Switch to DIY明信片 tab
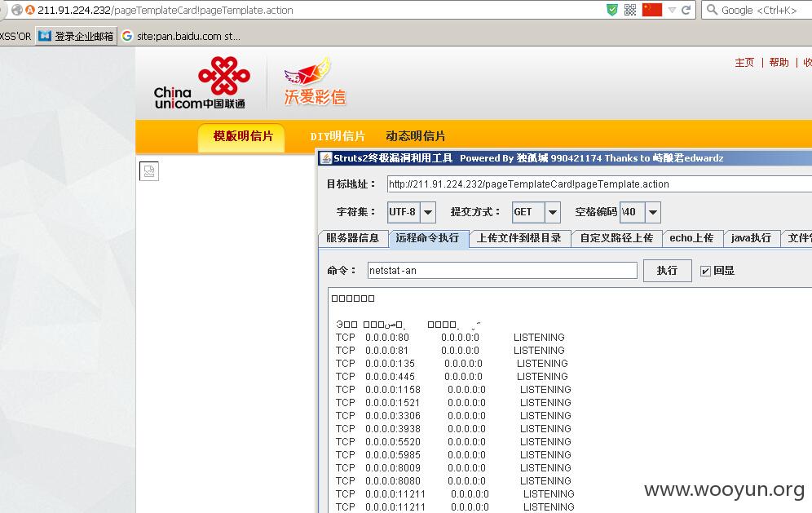Screen dimensions: 812x513 338,136
